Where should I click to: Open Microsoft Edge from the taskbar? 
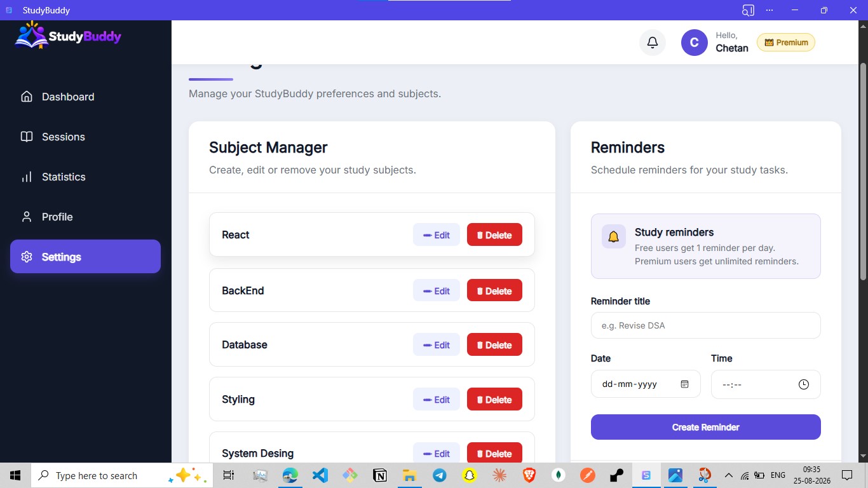click(290, 475)
